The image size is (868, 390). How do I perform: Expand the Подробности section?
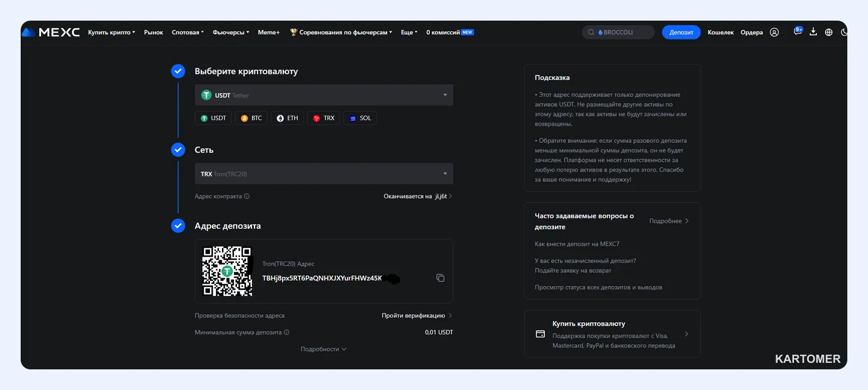click(324, 349)
